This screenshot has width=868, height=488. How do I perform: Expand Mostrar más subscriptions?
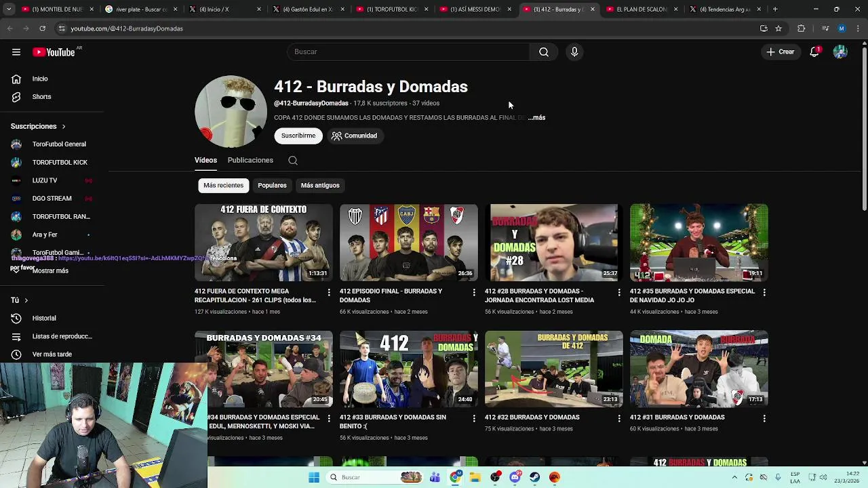click(x=52, y=270)
